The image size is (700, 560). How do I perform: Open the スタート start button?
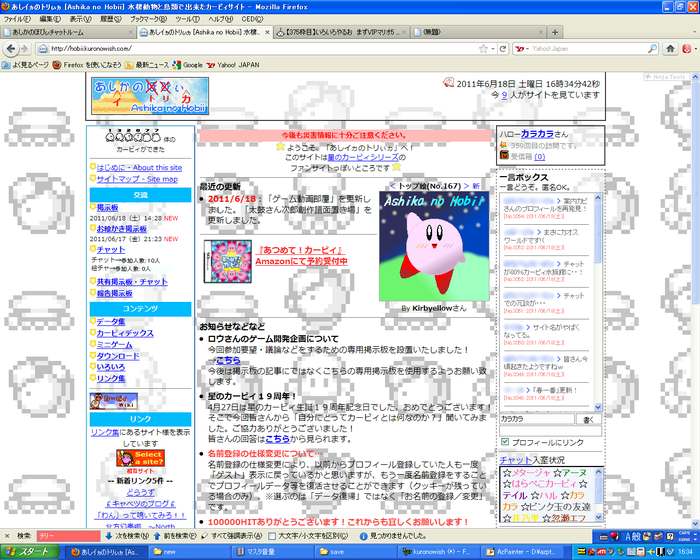29,552
